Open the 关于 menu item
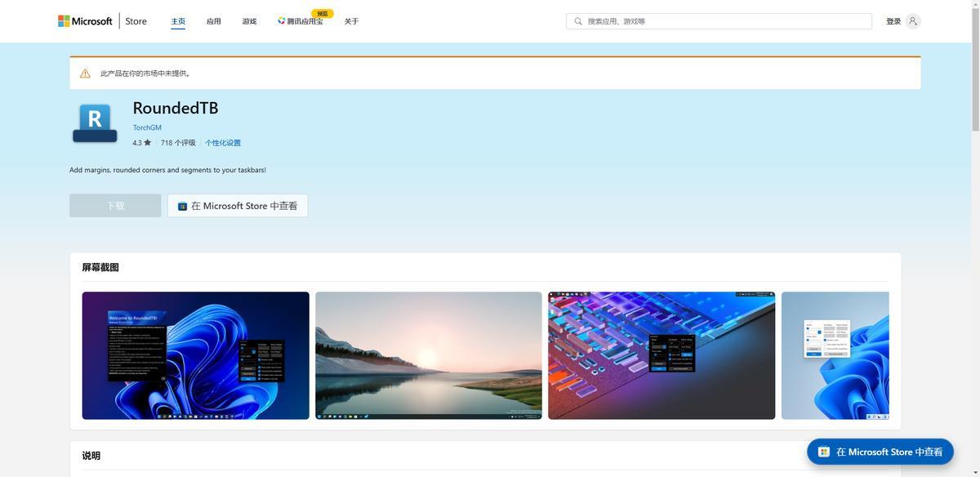 [x=351, y=21]
